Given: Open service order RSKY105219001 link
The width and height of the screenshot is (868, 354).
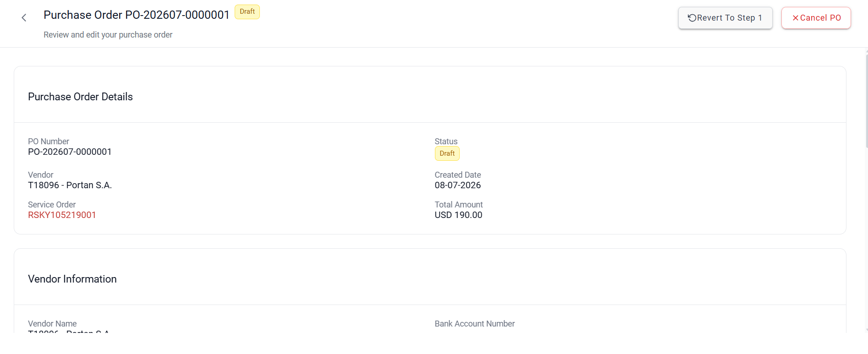Looking at the screenshot, I should click(62, 215).
